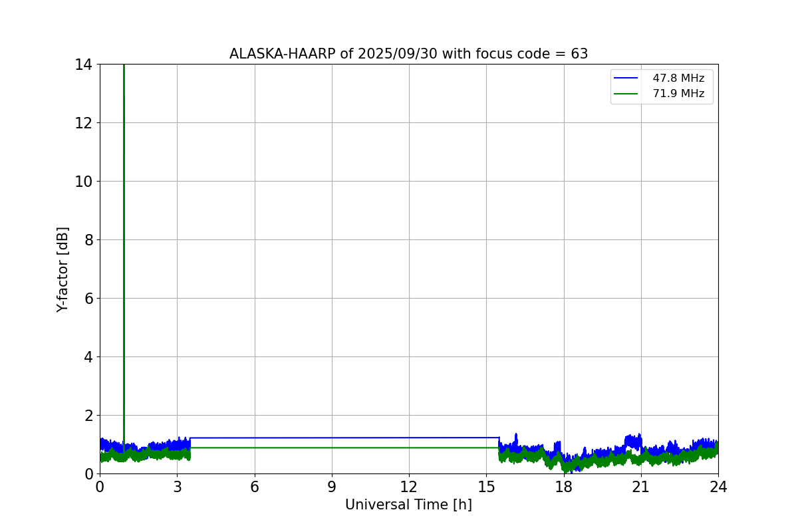Click the x-axis tick label 21

(641, 487)
